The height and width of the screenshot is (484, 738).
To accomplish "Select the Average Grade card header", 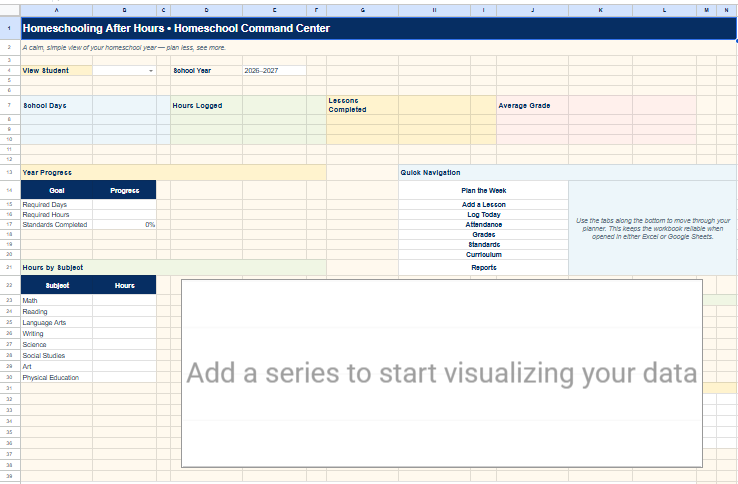I will tap(532, 105).
